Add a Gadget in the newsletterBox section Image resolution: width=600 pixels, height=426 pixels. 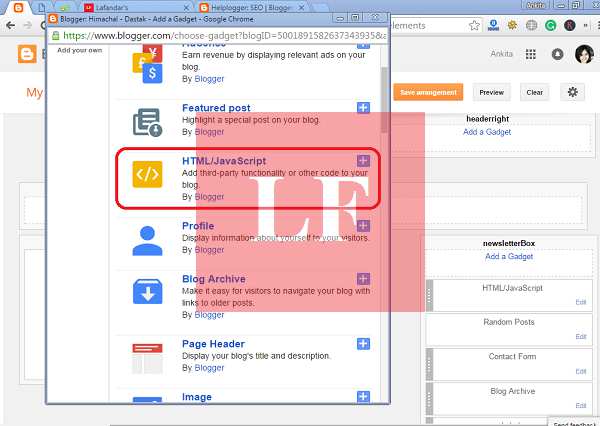[509, 256]
